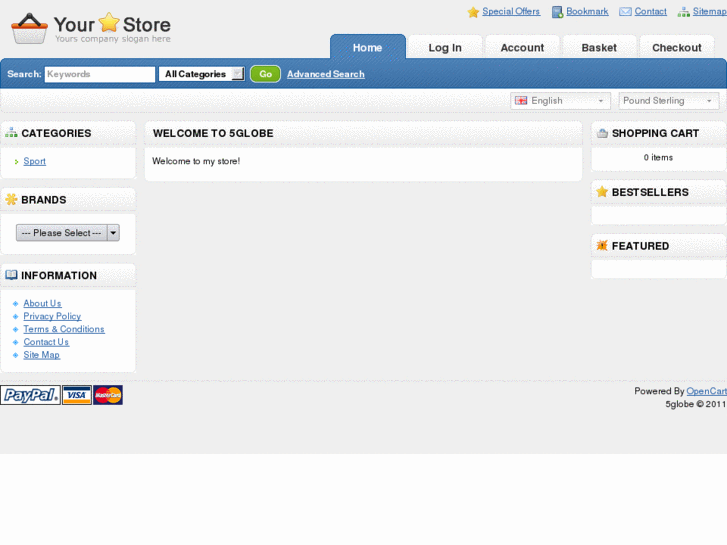Viewport: 727px width, 545px height.
Task: Click the Categories heading icon
Action: click(11, 133)
